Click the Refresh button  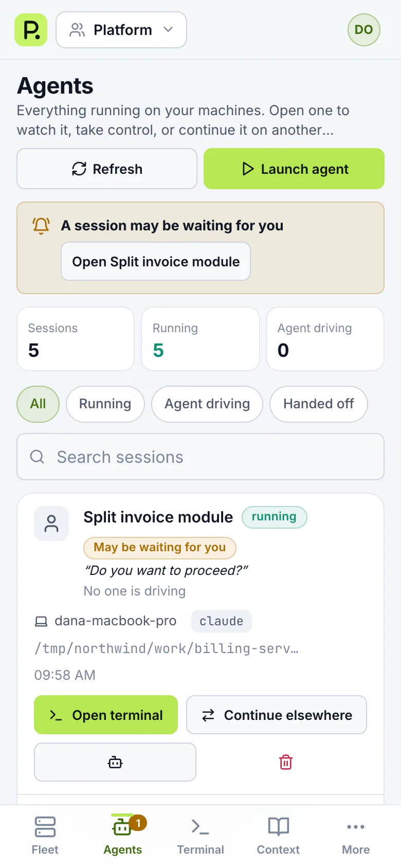(107, 169)
